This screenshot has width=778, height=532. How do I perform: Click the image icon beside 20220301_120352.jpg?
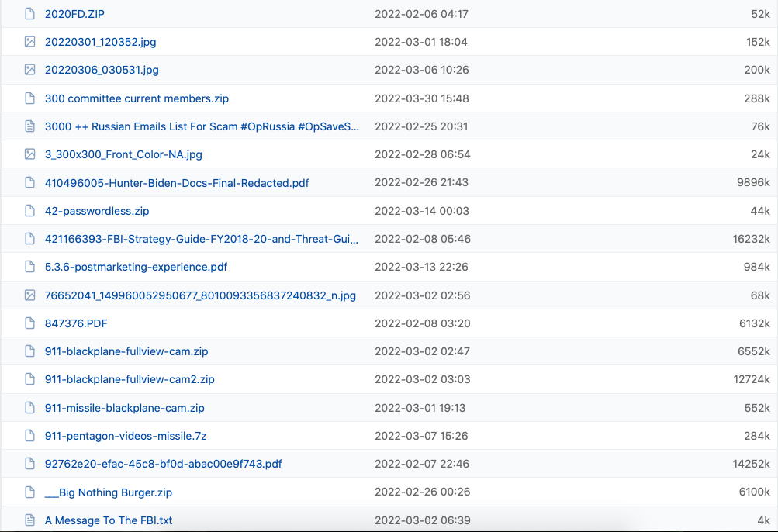click(29, 42)
